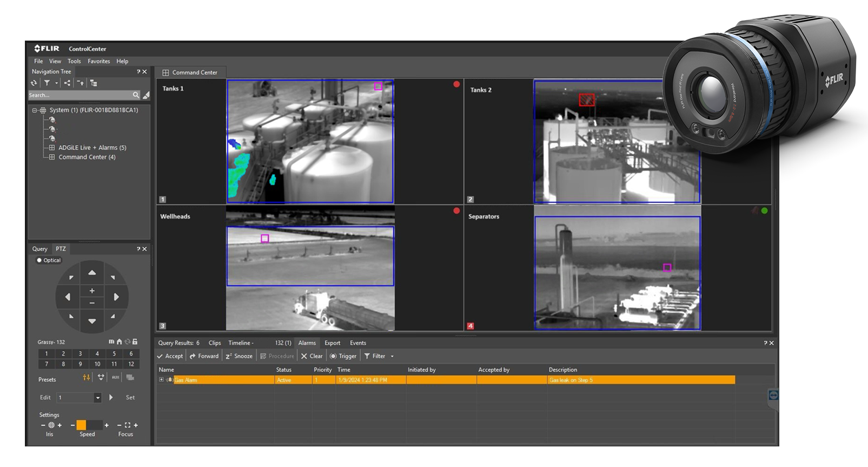Click the collapse-up icon in Navigation Tree toolbar

point(81,83)
